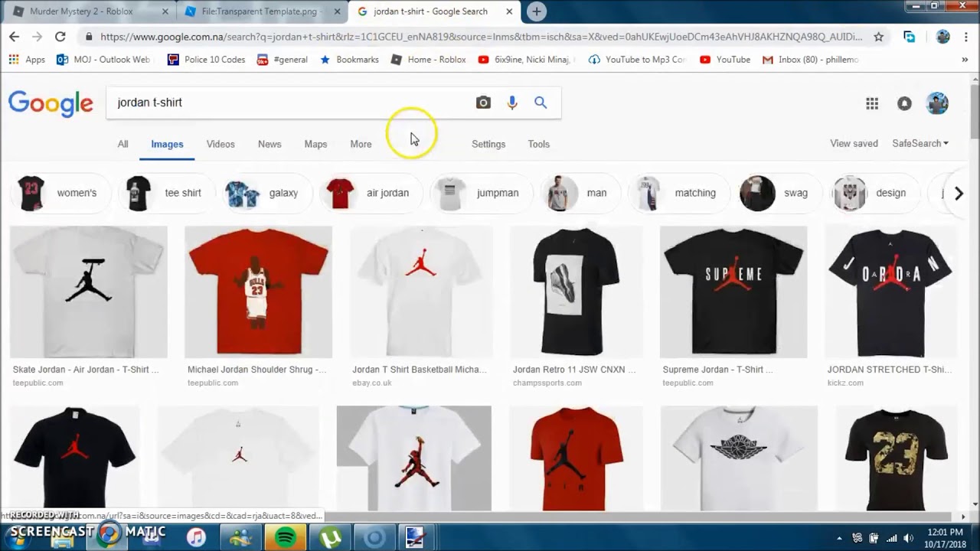
Task: Click the Google logo
Action: click(51, 103)
